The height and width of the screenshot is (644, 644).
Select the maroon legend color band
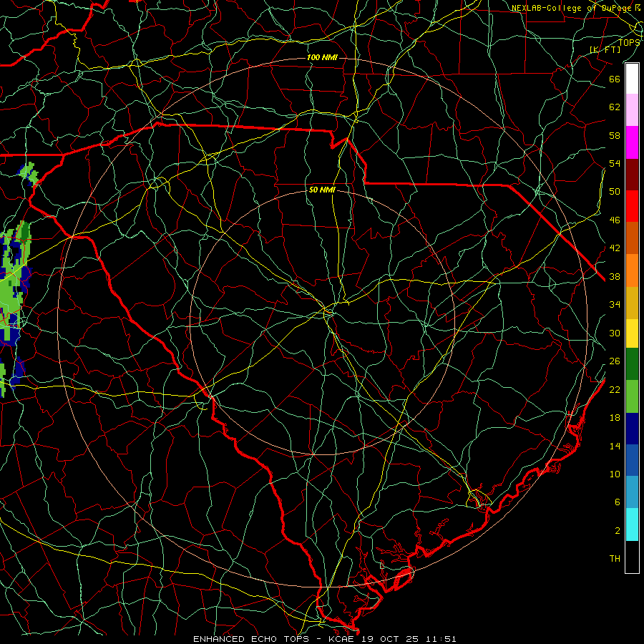(x=632, y=174)
